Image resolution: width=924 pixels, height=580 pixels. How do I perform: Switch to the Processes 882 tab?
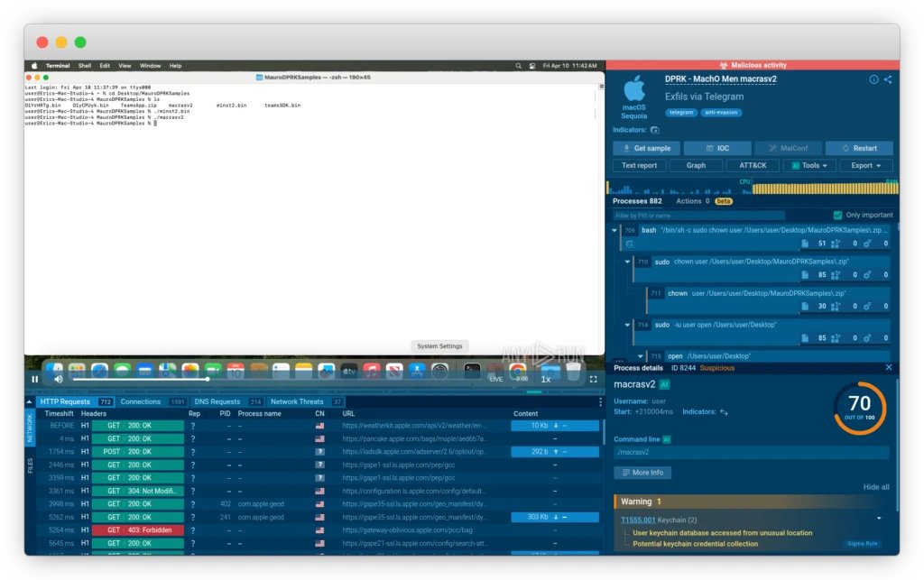click(637, 201)
